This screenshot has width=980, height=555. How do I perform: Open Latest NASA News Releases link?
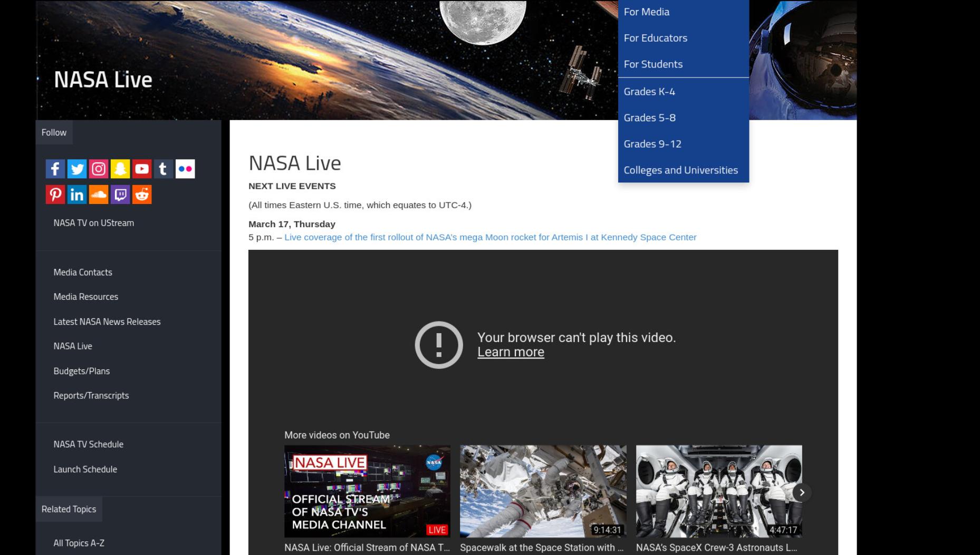pos(107,322)
